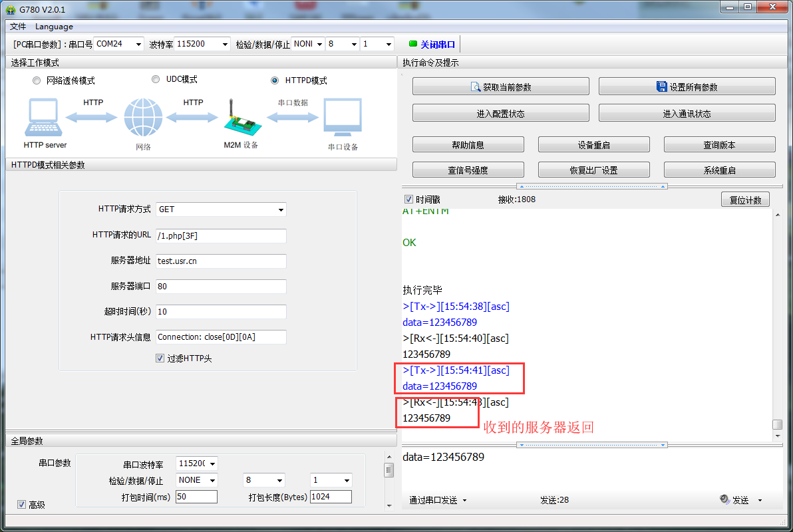Select the 网络透传模式 radio button
Image resolution: width=793 pixels, height=532 pixels.
[x=37, y=80]
